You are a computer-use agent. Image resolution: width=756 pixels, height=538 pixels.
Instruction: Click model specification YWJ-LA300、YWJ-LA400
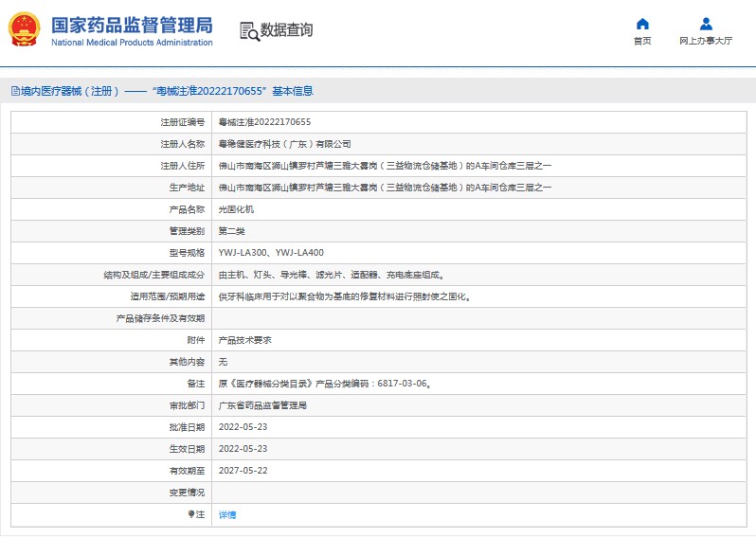pyautogui.click(x=271, y=253)
